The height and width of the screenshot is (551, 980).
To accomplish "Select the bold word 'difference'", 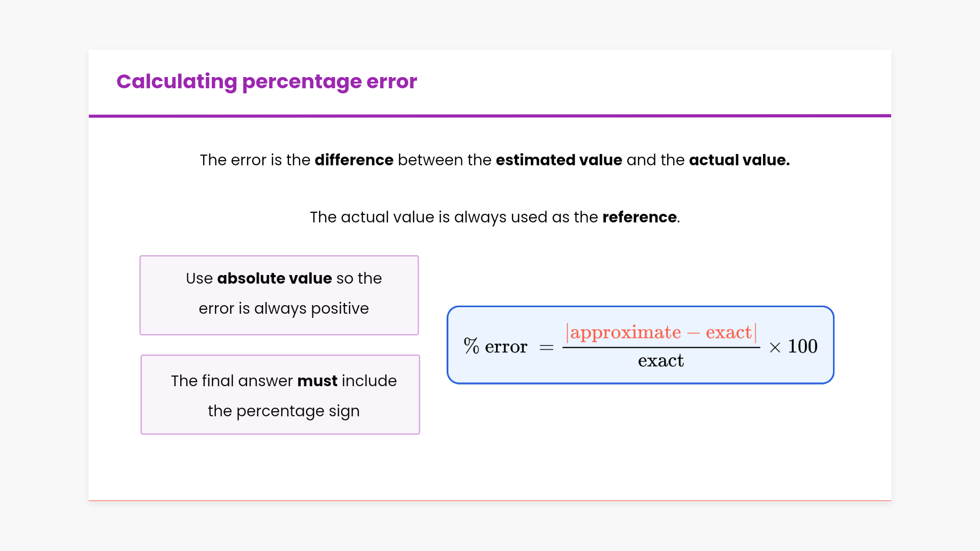I will pyautogui.click(x=354, y=160).
